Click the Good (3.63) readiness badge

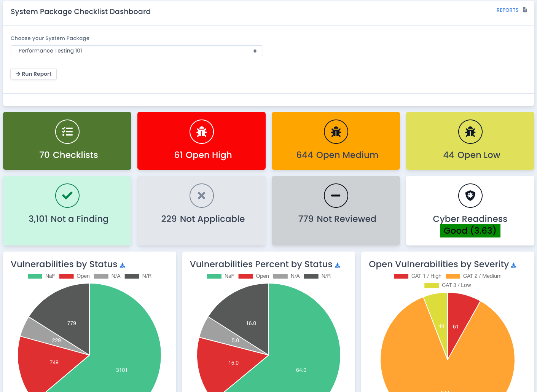tap(470, 231)
